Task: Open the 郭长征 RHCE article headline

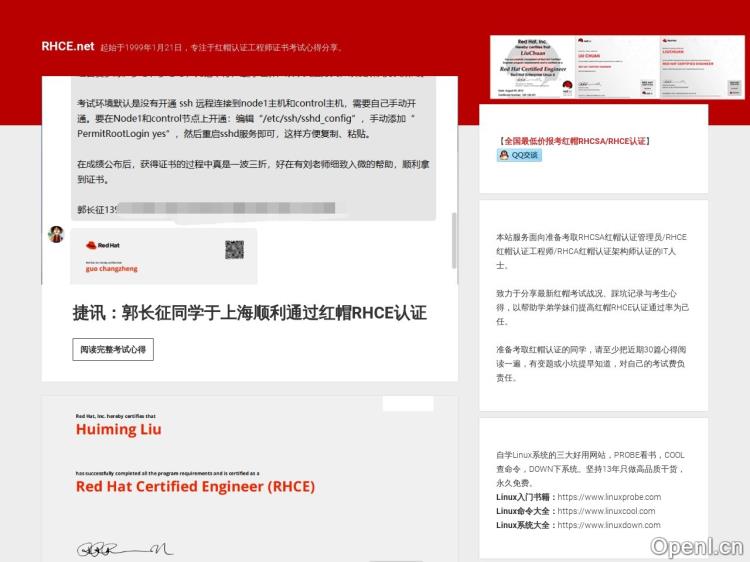Action: 249,312
